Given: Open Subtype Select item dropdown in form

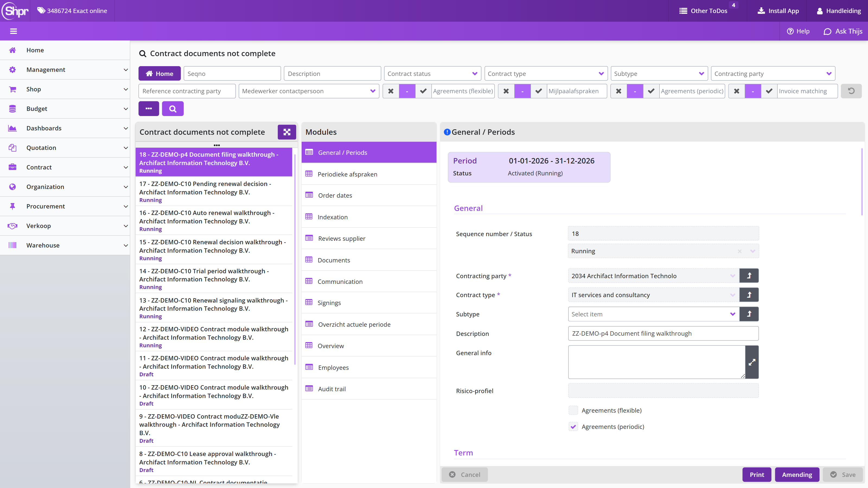Looking at the screenshot, I should pos(653,314).
